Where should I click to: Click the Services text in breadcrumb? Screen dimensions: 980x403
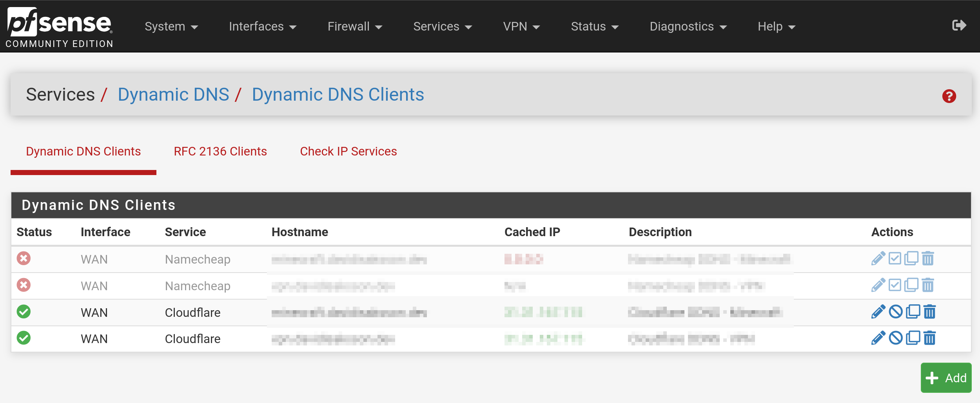[60, 94]
